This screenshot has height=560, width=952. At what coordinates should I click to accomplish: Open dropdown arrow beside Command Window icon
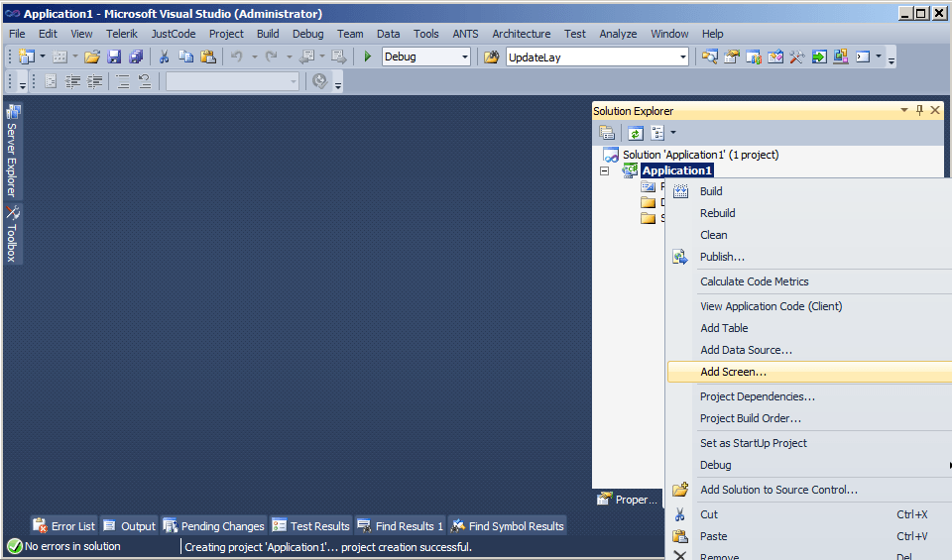pyautogui.click(x=879, y=57)
